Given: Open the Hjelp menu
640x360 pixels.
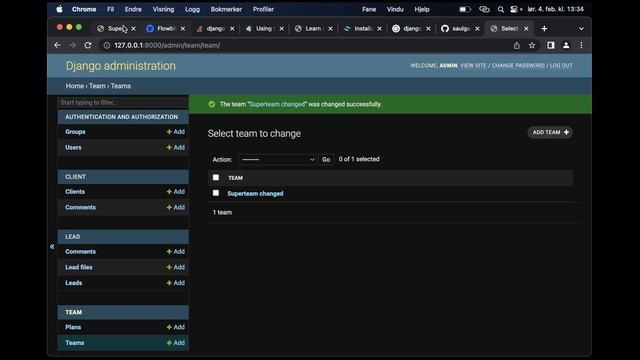Looking at the screenshot, I should pyautogui.click(x=422, y=9).
